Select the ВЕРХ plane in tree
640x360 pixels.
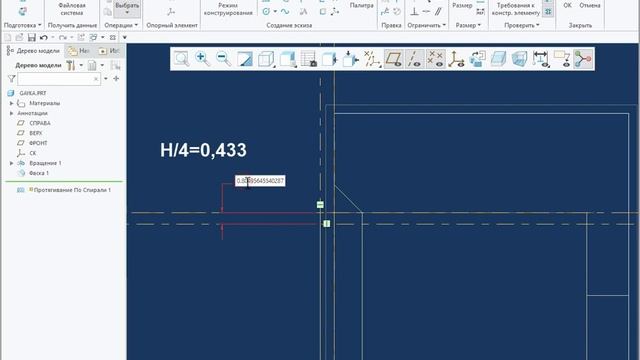pyautogui.click(x=30, y=133)
